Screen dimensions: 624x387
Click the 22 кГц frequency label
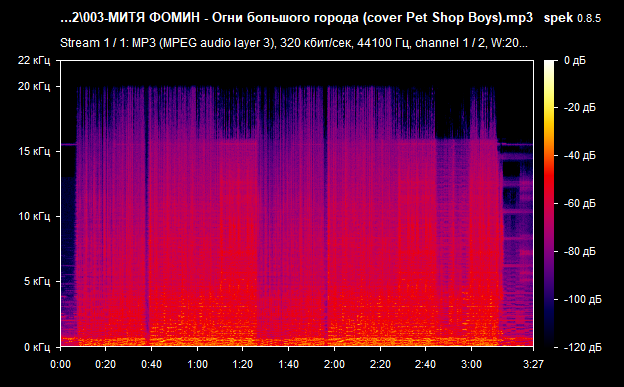pyautogui.click(x=34, y=61)
